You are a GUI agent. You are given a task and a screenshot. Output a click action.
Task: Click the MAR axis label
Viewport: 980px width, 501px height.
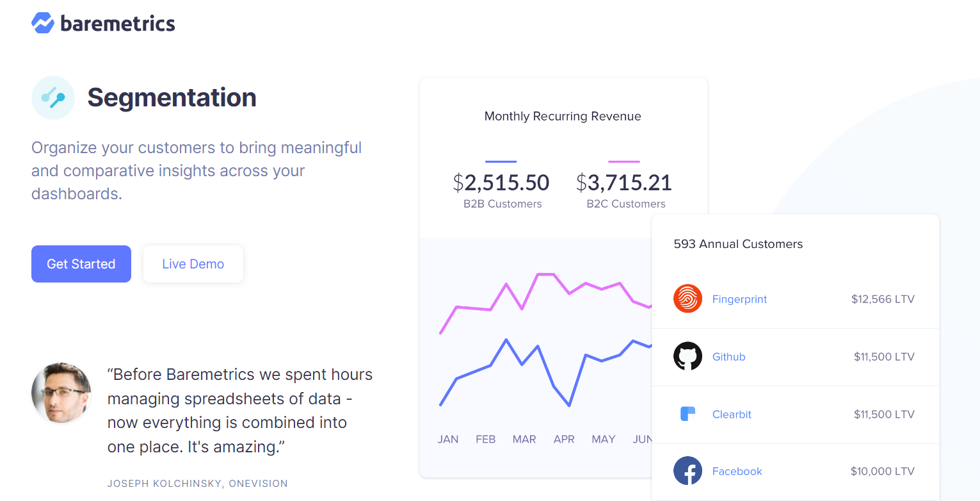pos(524,439)
